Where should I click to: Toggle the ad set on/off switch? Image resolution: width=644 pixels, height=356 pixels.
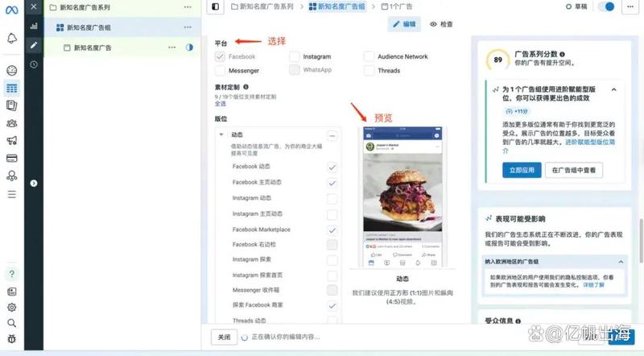tap(608, 6)
